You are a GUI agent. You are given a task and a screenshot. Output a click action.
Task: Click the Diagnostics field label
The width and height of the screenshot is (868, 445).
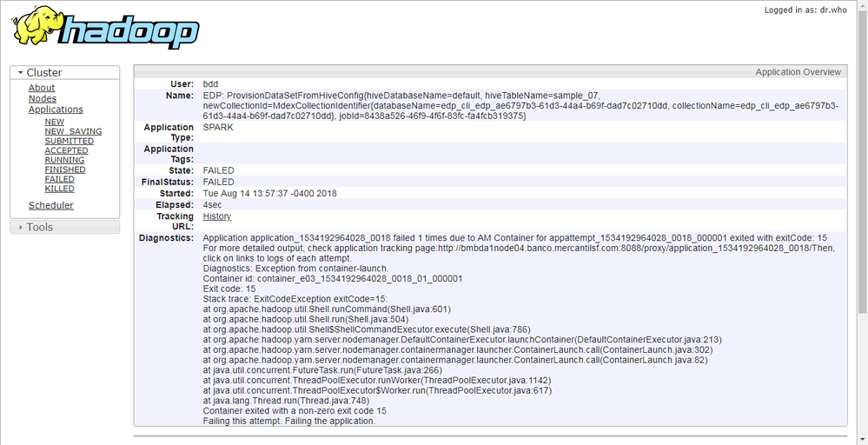click(x=166, y=238)
